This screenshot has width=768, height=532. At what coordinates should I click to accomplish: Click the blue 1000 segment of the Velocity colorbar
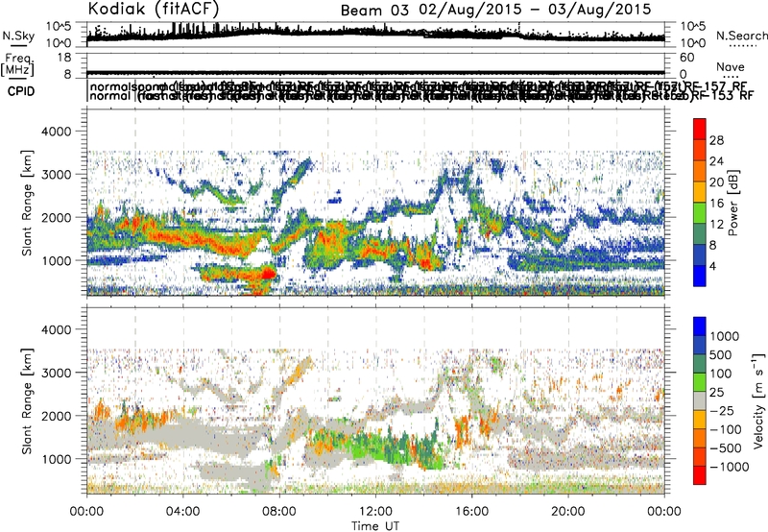(x=700, y=326)
